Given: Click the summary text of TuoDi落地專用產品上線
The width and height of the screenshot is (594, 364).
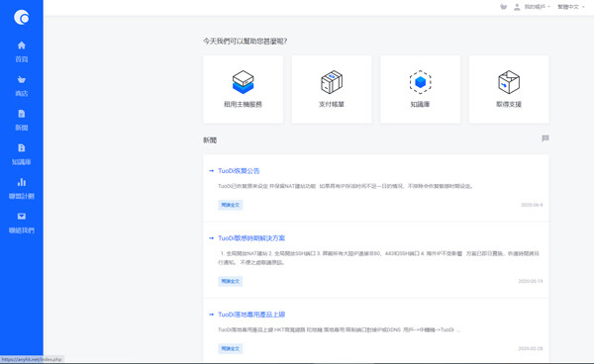Looking at the screenshot, I should click(x=339, y=330).
